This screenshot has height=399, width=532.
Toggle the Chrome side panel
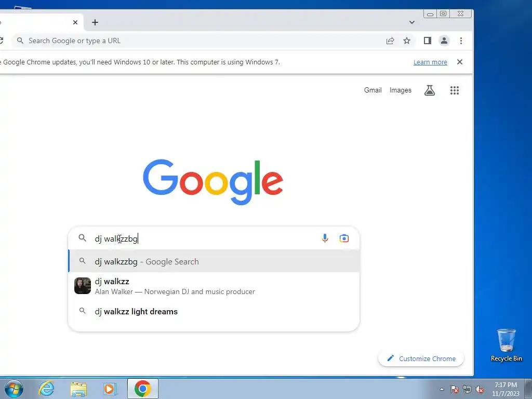428,41
